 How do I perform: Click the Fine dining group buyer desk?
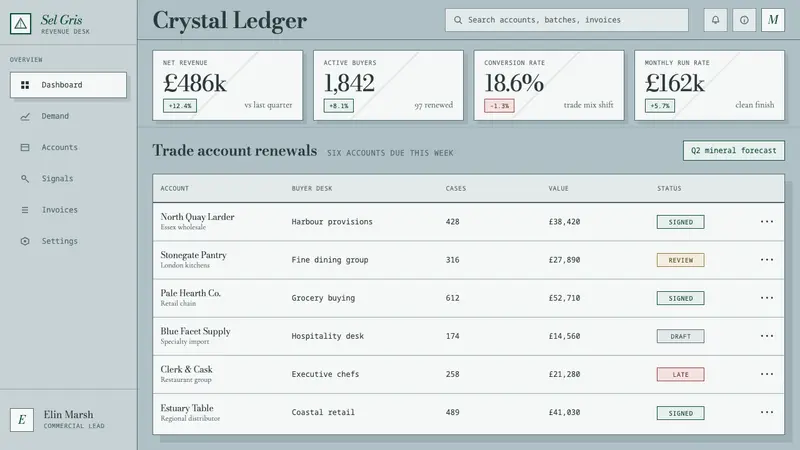coord(330,260)
